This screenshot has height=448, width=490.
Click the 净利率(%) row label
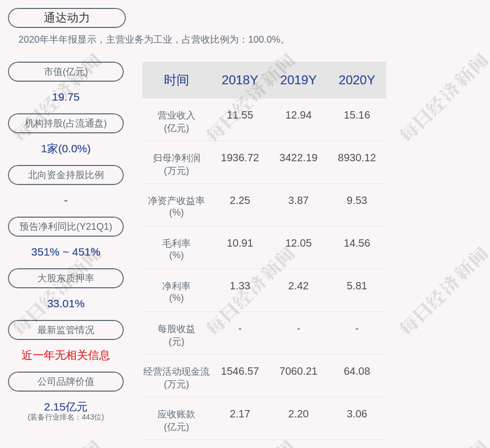click(177, 291)
